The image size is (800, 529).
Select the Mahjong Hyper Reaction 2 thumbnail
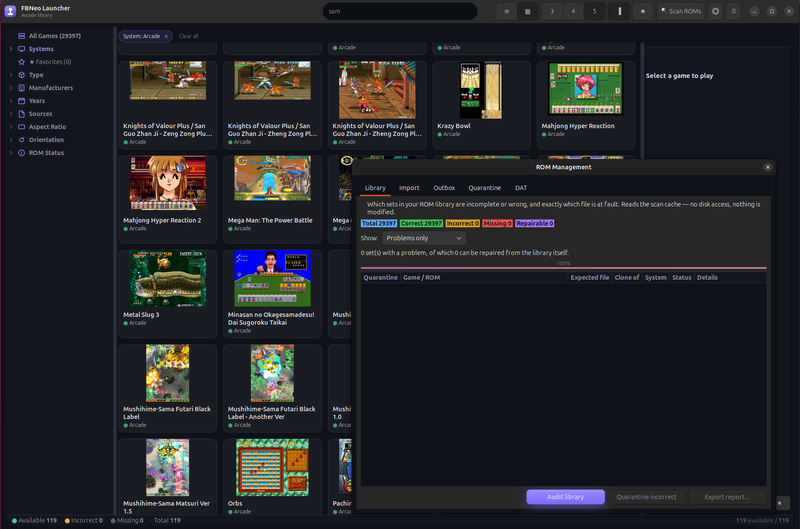(x=168, y=183)
